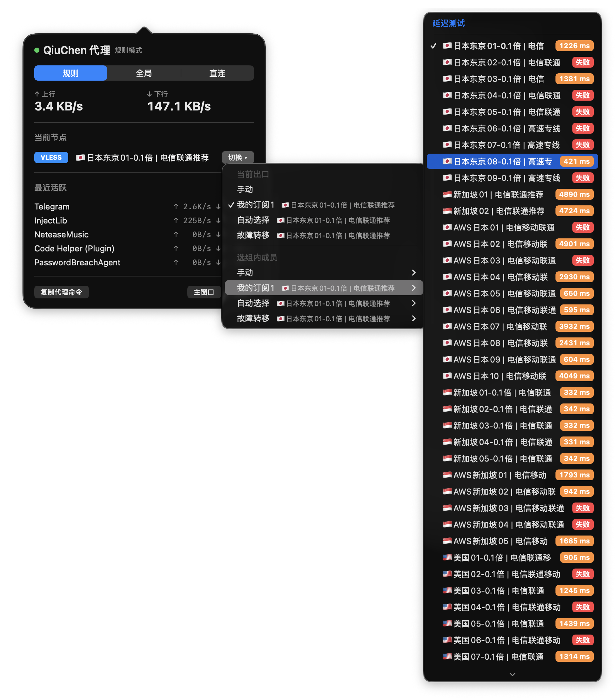This screenshot has width=616, height=699.
Task: Click the 1793 ms latency badge
Action: [x=574, y=475]
